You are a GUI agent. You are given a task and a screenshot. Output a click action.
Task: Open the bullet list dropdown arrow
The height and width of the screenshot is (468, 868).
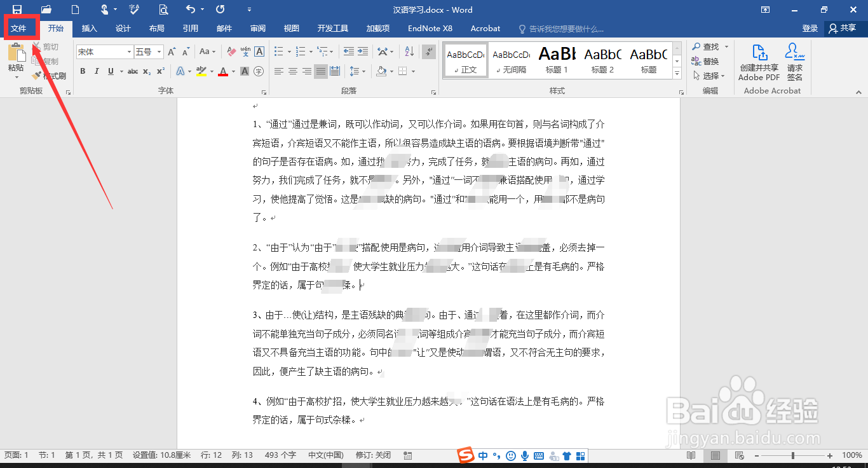click(289, 52)
